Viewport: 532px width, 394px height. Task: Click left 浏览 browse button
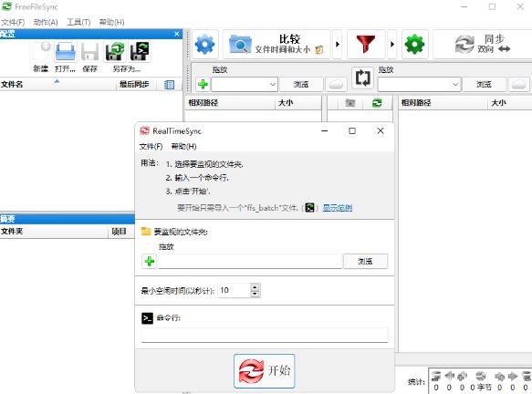click(301, 84)
